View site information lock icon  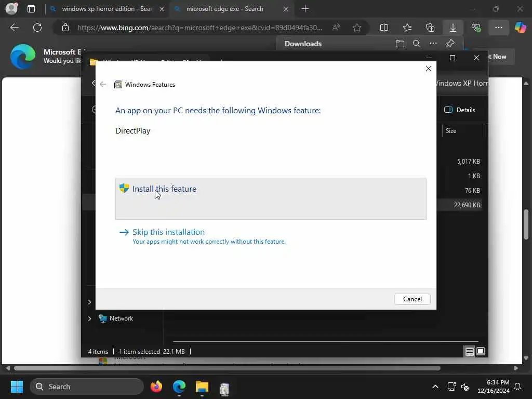pos(65,28)
